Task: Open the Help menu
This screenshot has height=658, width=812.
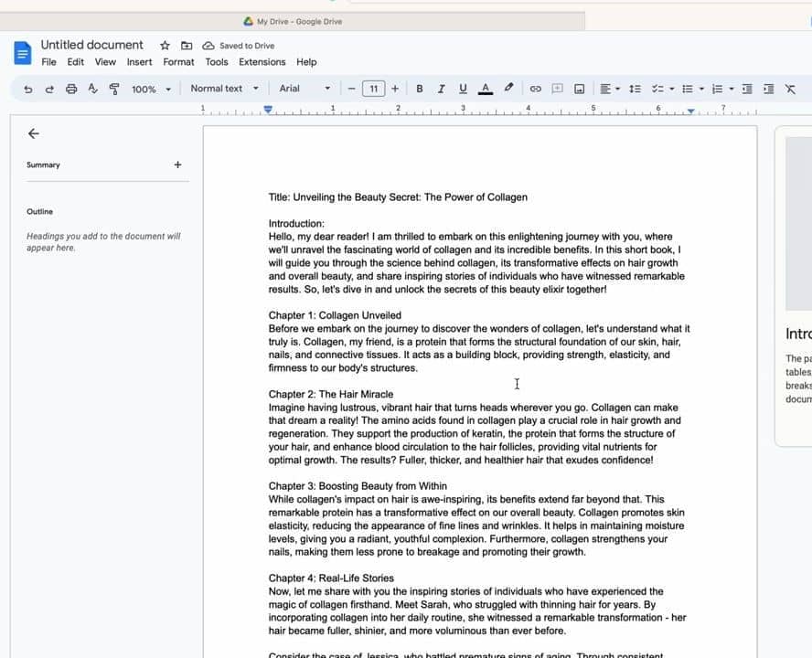Action: [306, 62]
